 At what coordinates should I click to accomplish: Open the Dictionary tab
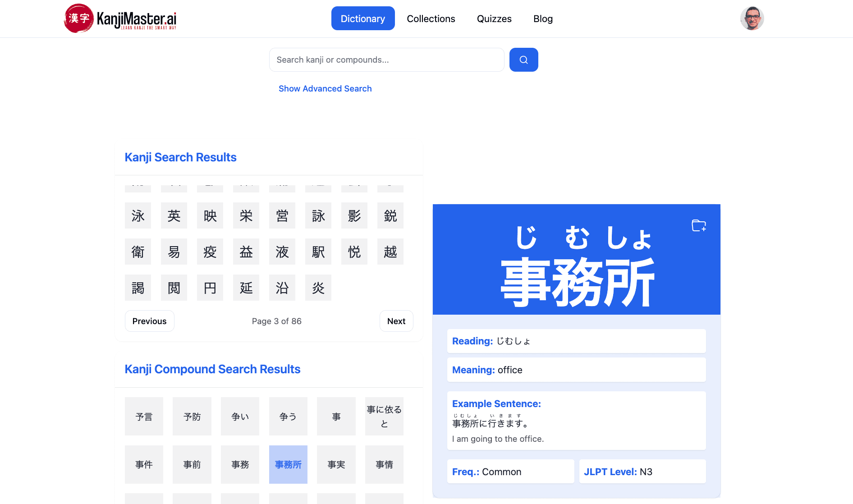point(362,18)
